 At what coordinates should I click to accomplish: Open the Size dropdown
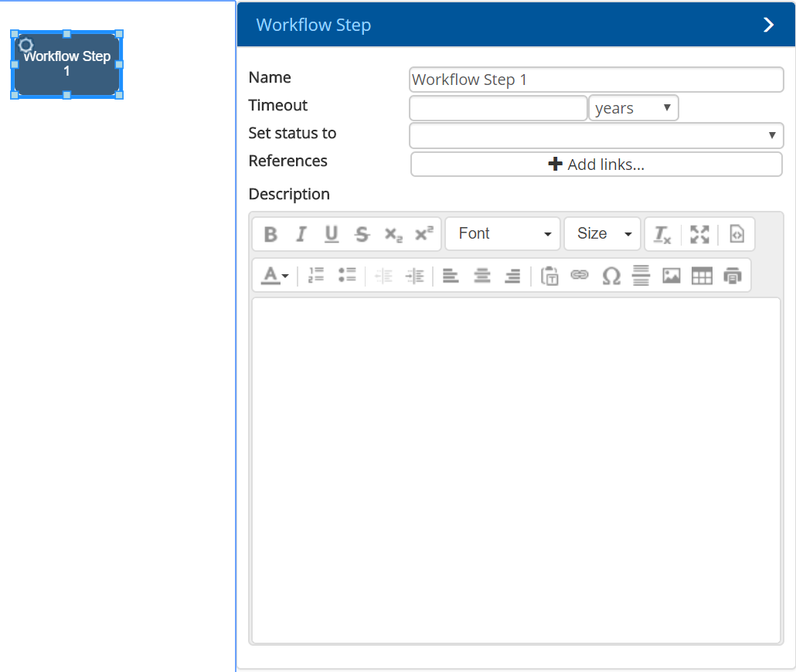603,234
